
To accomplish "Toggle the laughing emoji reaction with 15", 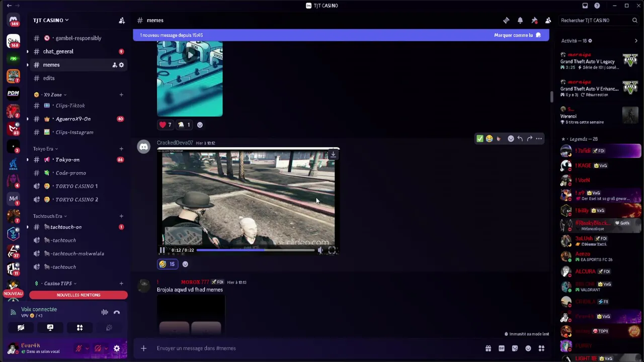I will click(x=167, y=264).
